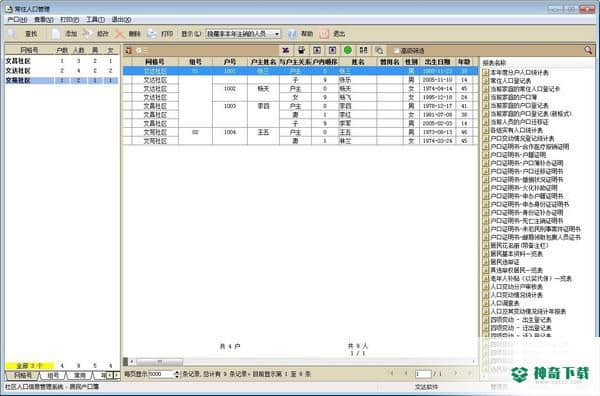Open the 工具 menu
Screen dimensions: 600x396
95,20
